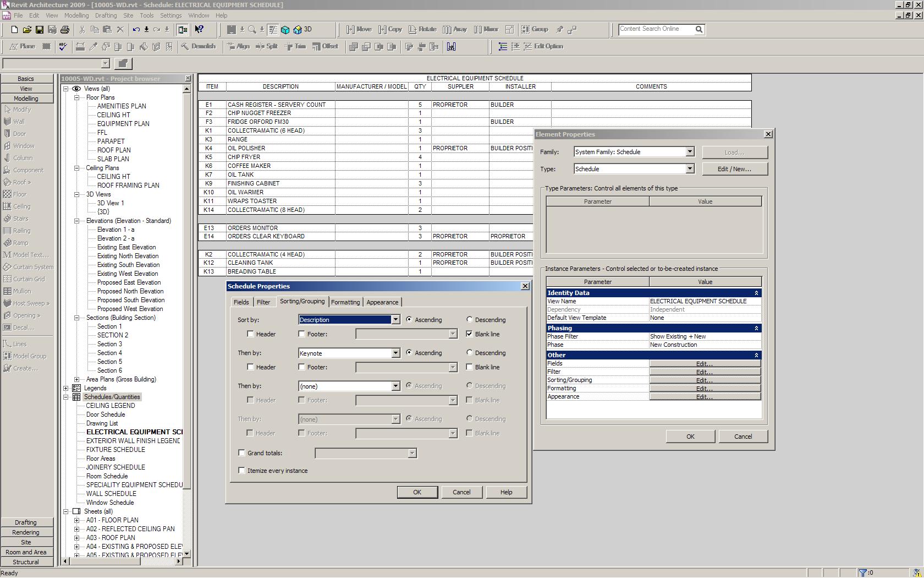Select Descending for the Description sort

click(469, 319)
